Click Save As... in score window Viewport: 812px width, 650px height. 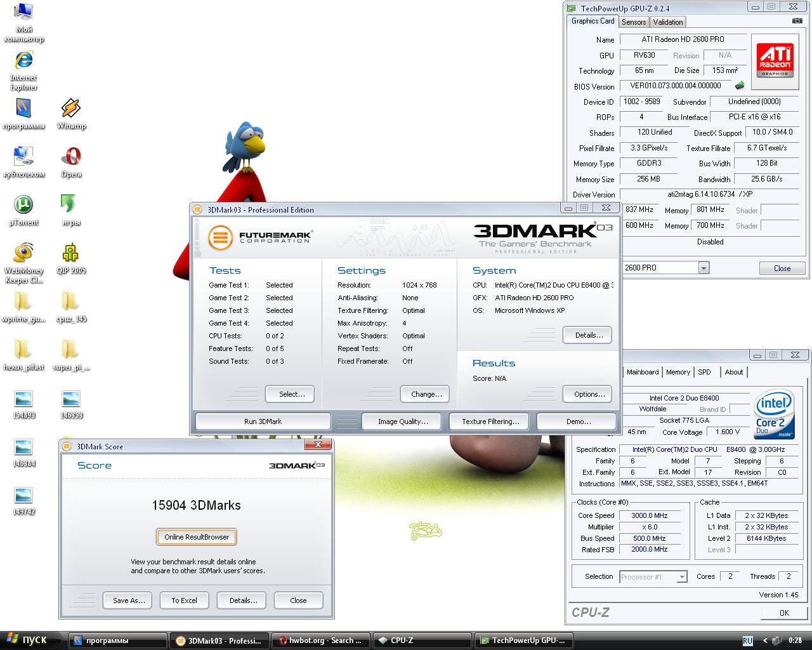click(x=129, y=600)
